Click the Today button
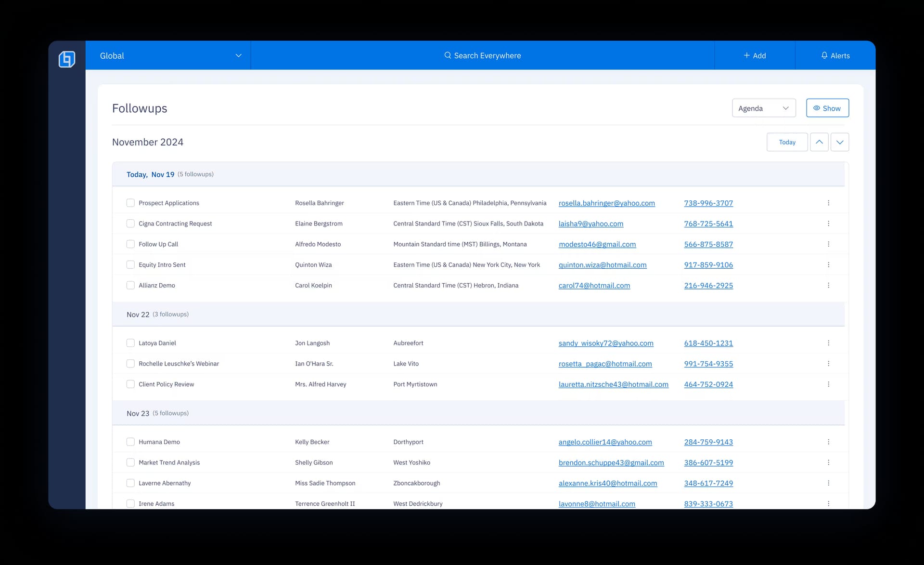Screen dimensions: 924x565 point(787,142)
